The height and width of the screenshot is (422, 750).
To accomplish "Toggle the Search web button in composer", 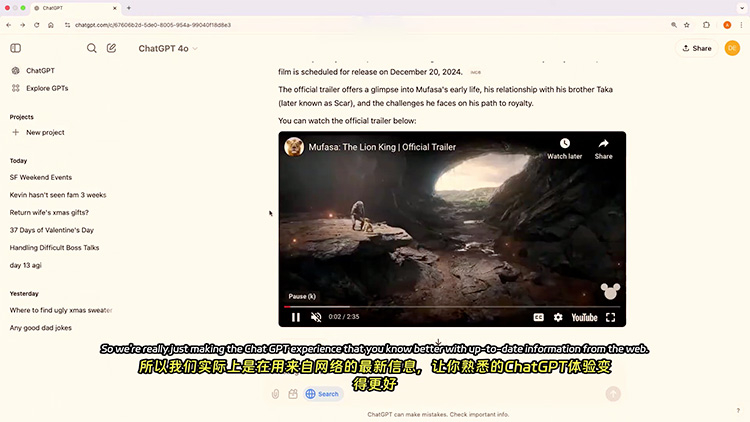I will 323,394.
